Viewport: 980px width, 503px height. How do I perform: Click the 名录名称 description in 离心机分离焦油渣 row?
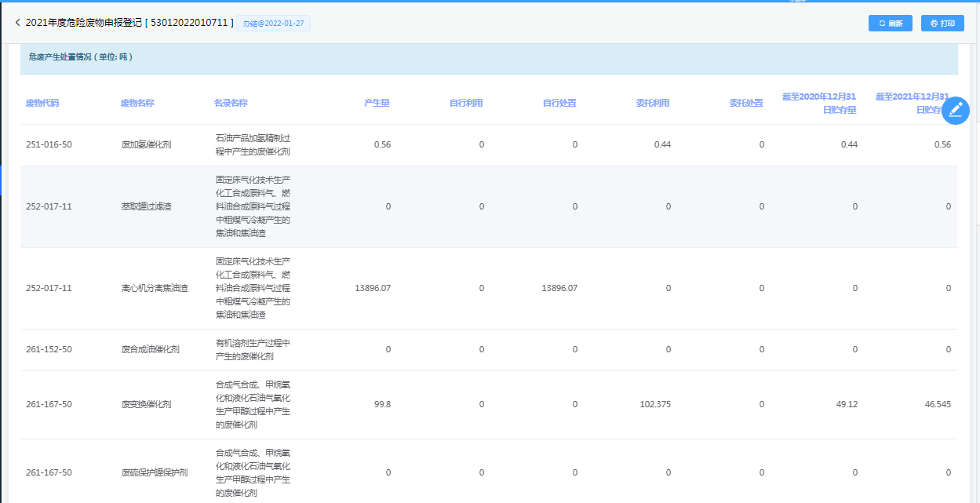click(x=253, y=288)
